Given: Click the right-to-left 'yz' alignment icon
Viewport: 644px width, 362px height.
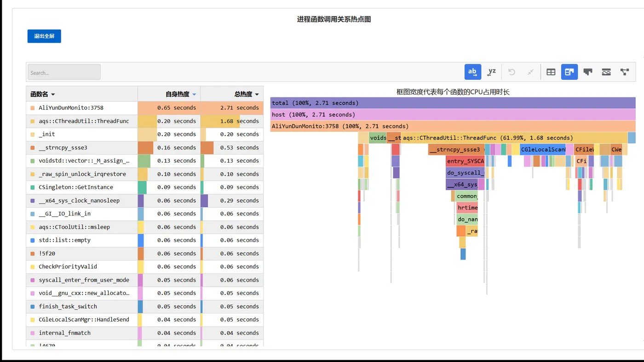Looking at the screenshot, I should tap(492, 72).
